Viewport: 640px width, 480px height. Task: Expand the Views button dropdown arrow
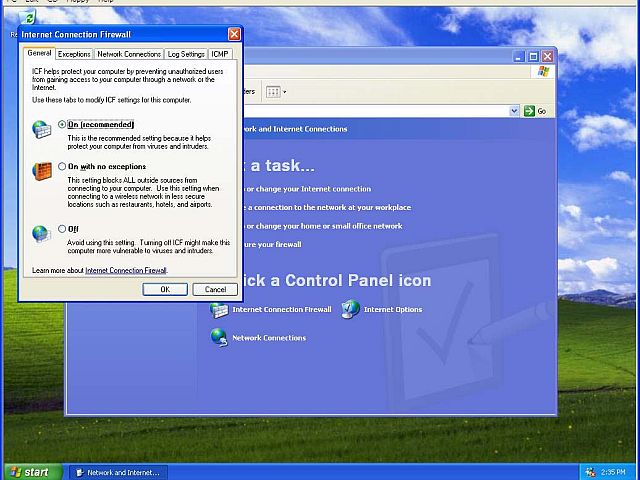tap(284, 92)
